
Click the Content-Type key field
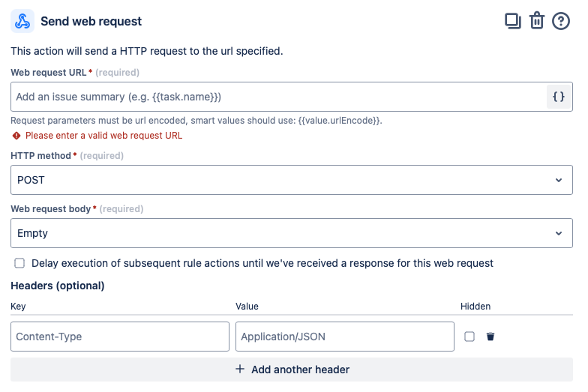[120, 337]
